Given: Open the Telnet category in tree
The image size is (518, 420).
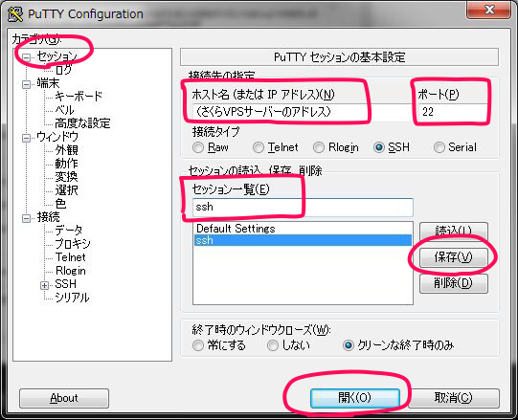Looking at the screenshot, I should (70, 257).
